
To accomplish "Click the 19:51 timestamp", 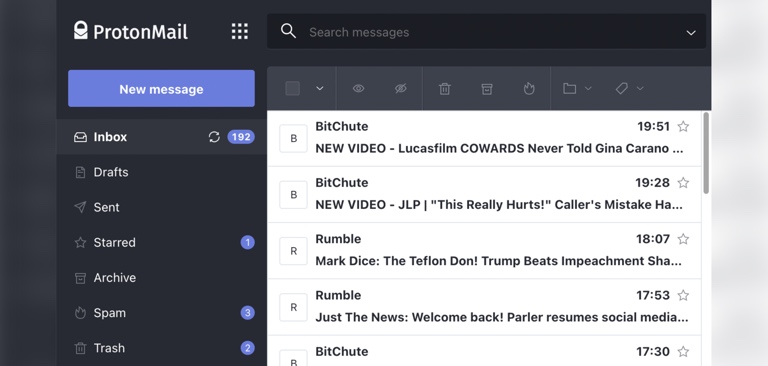I will coord(653,126).
